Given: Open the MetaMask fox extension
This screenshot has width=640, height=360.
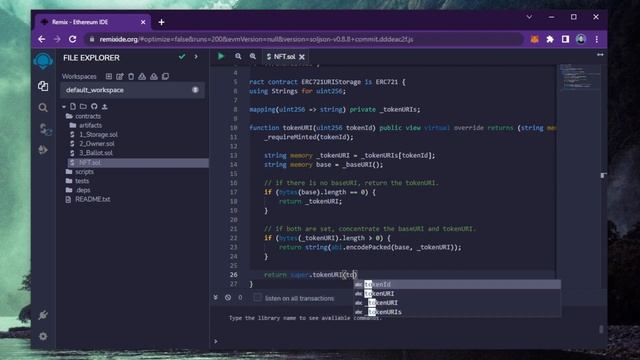Looking at the screenshot, I should click(x=534, y=39).
